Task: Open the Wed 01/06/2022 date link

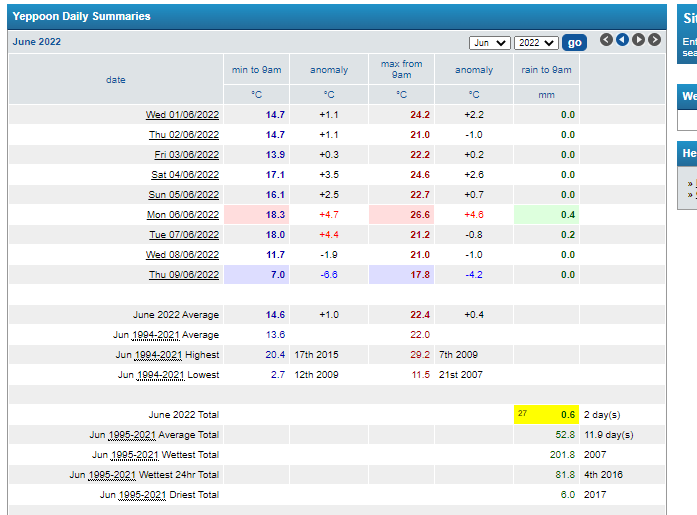Action: [182, 115]
